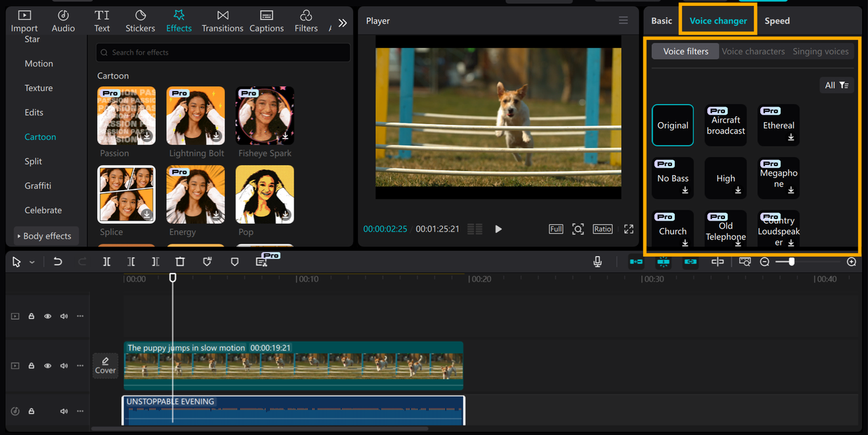Open the Import panel
This screenshot has width=868, height=435.
coord(24,21)
